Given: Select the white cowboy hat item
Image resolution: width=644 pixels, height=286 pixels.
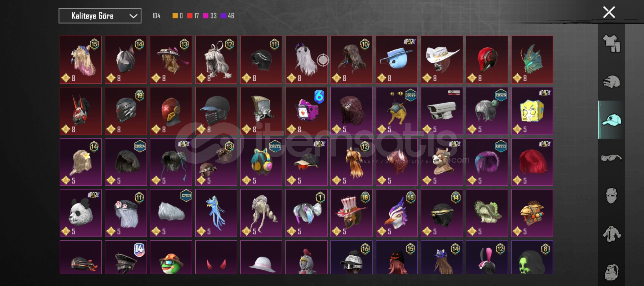Looking at the screenshot, I should tap(442, 60).
